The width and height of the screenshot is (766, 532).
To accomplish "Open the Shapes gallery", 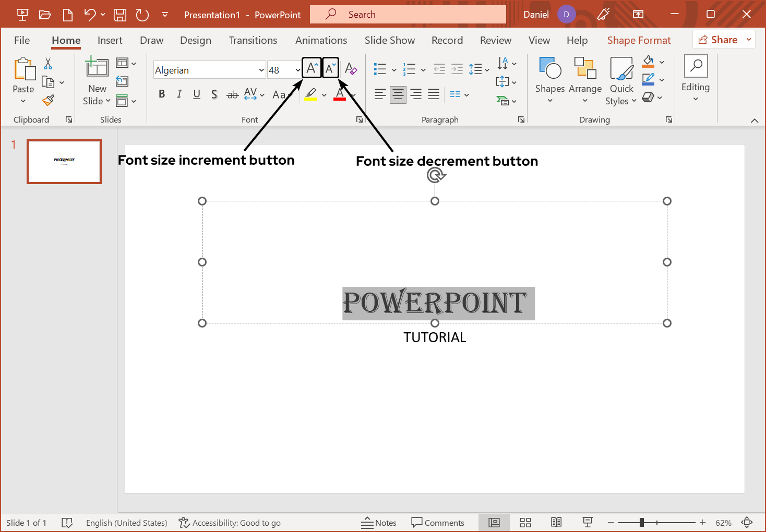I will [x=549, y=79].
